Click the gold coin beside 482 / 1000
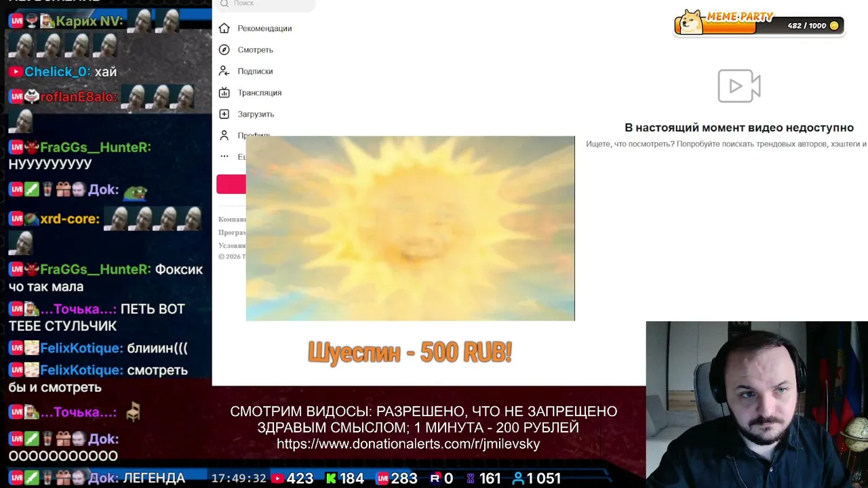Viewport: 868px width, 488px height. coord(834,26)
